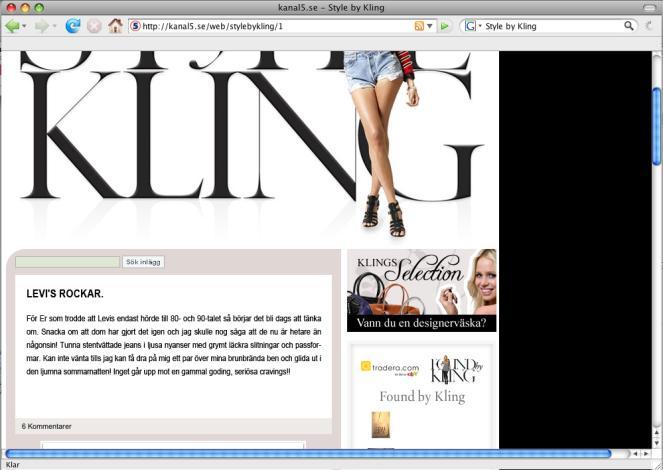Open the Forward history dropdown arrow
Viewport: 663px width, 470px height.
[x=55, y=26]
